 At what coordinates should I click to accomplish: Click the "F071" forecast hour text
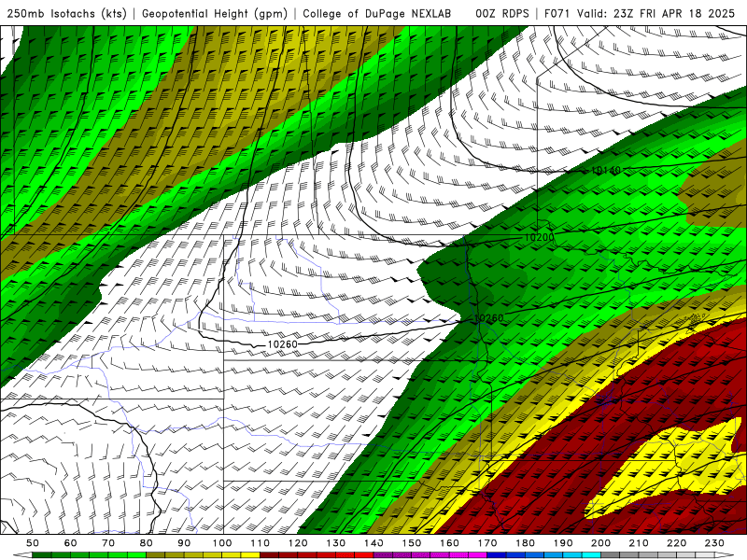(557, 13)
